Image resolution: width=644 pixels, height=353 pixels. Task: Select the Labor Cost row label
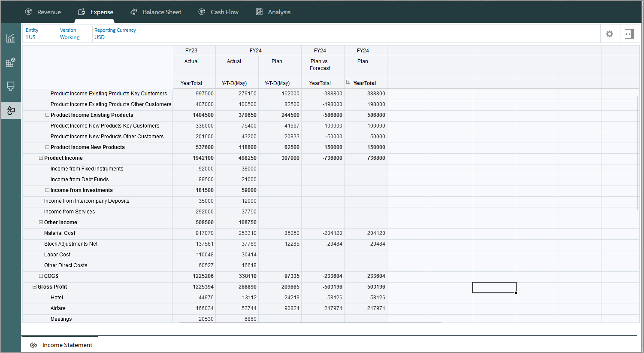[57, 255]
